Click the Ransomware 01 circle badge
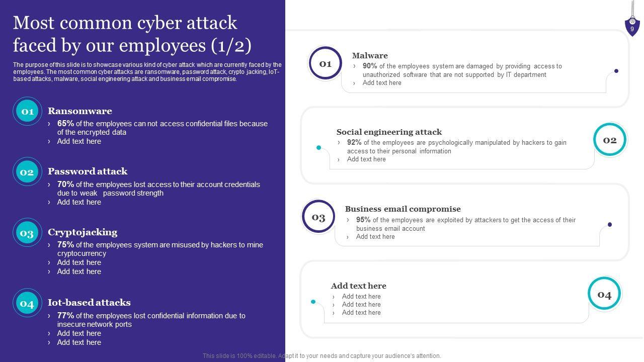 27,111
